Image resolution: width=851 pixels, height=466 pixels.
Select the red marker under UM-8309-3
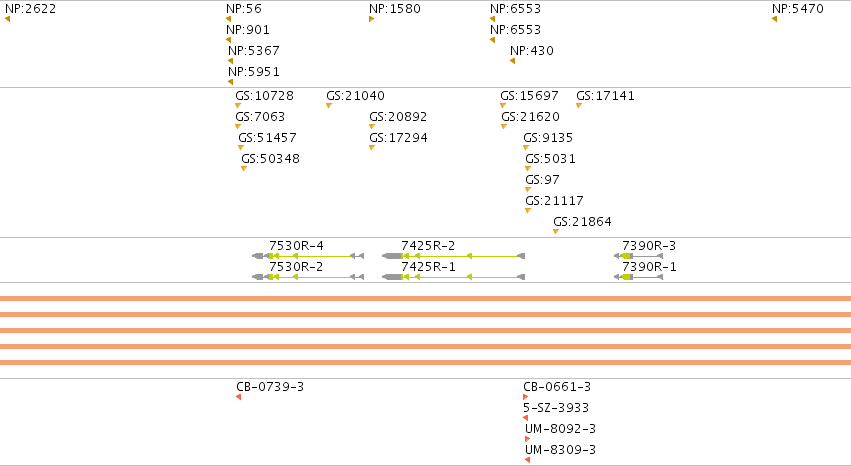click(528, 460)
